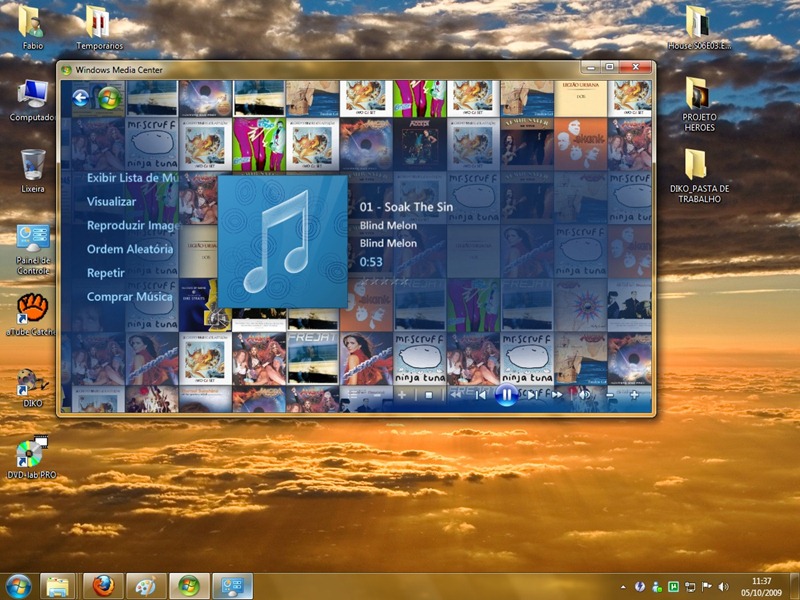Open Exibir Lista de Músicas option
Image resolution: width=800 pixels, height=600 pixels.
133,178
